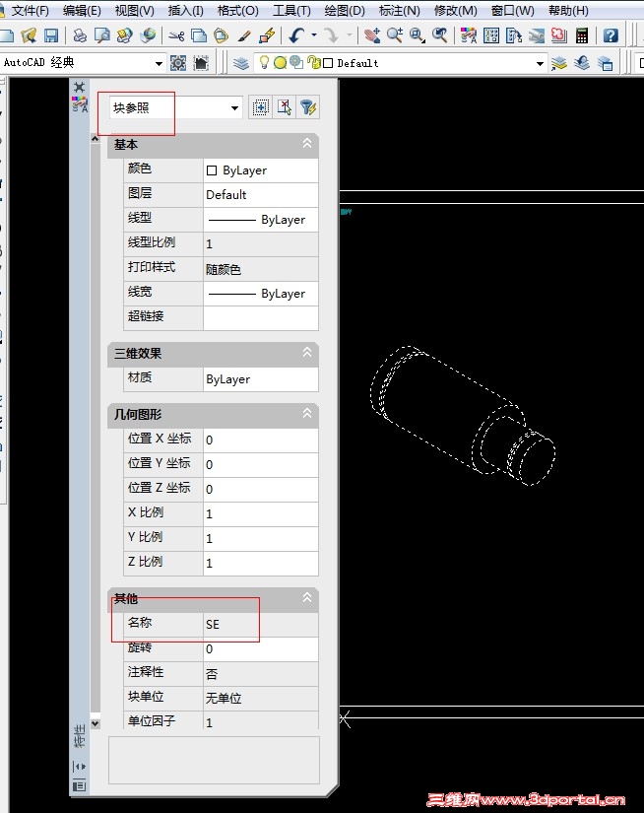Click the Publish icon
The image size is (644, 813).
point(124,35)
